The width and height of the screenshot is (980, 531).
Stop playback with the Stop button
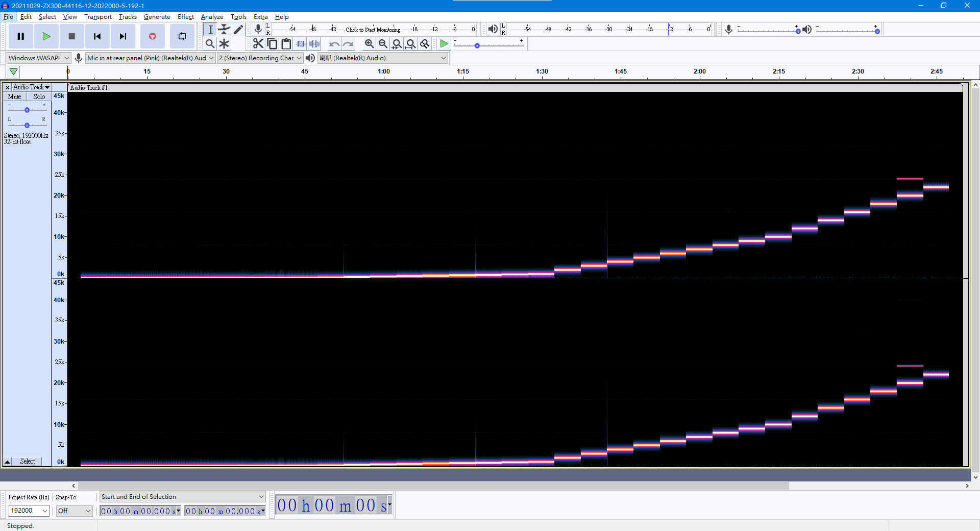(x=72, y=36)
